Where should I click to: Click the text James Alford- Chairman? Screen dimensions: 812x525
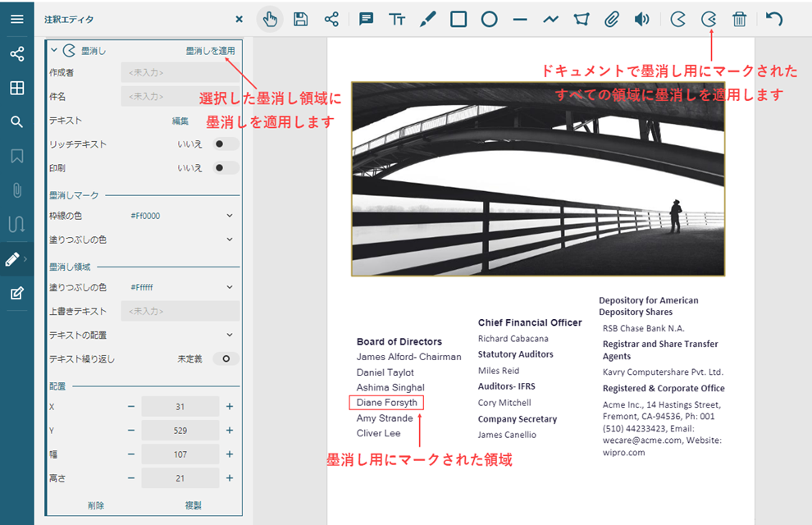tap(408, 357)
